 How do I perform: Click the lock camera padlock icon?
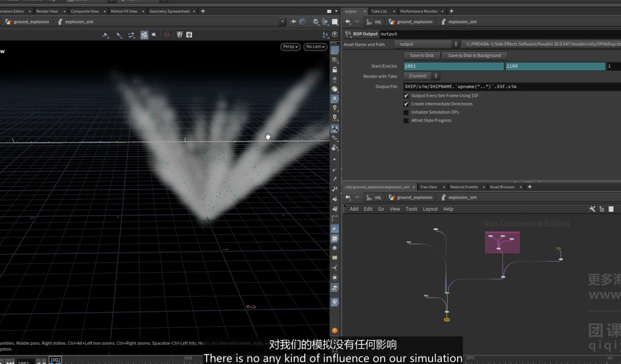click(x=335, y=70)
